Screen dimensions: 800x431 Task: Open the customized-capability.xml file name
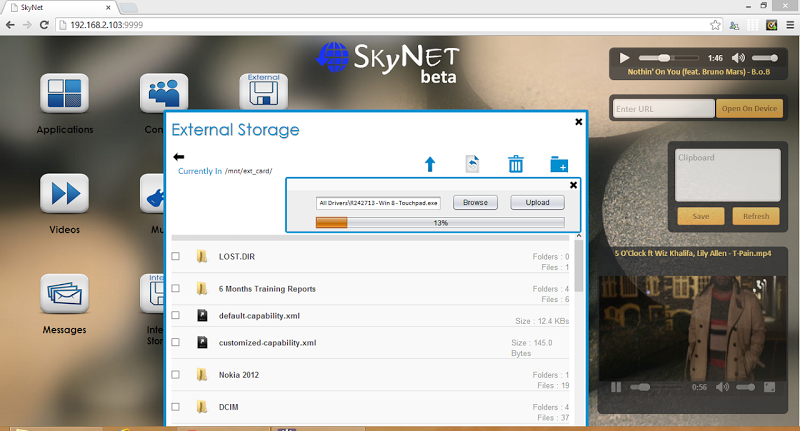(267, 343)
